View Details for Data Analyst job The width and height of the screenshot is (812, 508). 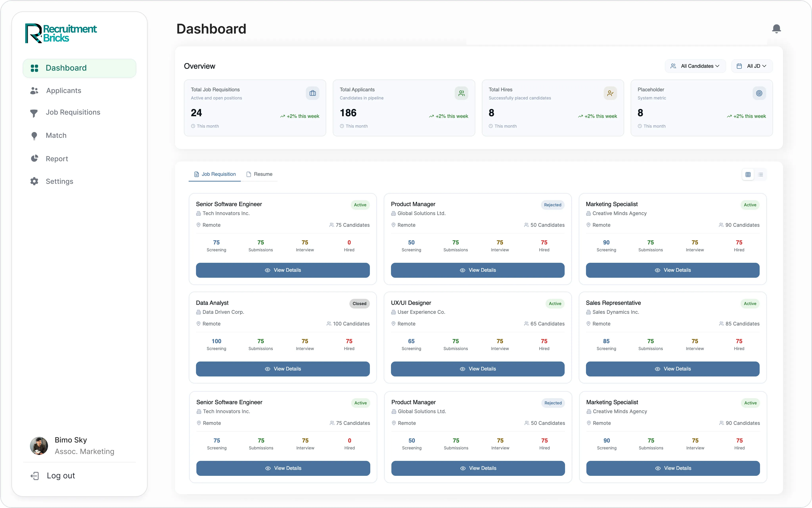click(283, 369)
